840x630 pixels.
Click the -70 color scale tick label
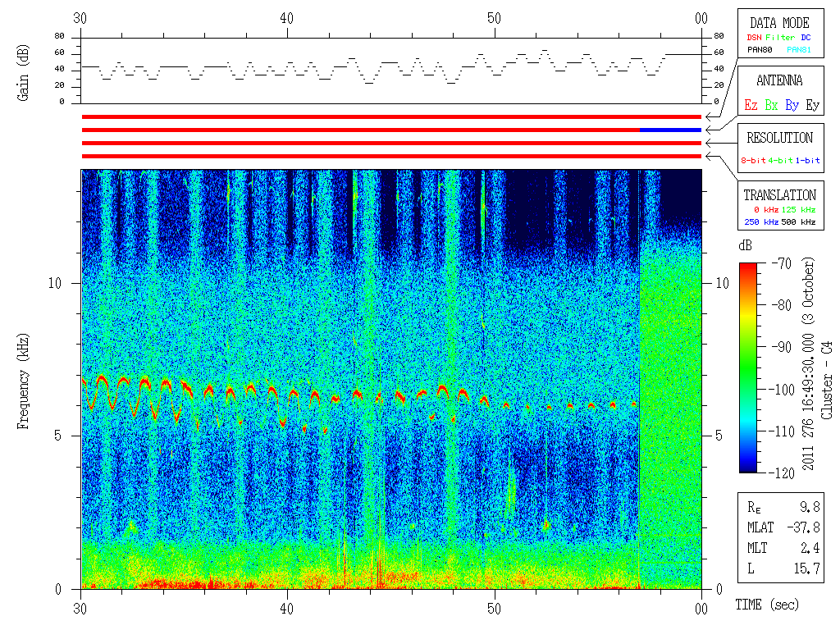[x=782, y=263]
